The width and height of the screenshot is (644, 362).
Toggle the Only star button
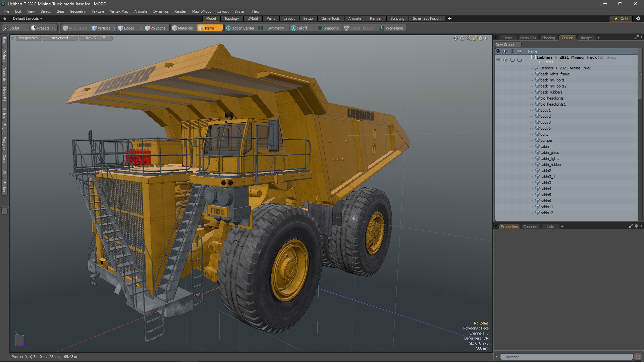tap(621, 18)
